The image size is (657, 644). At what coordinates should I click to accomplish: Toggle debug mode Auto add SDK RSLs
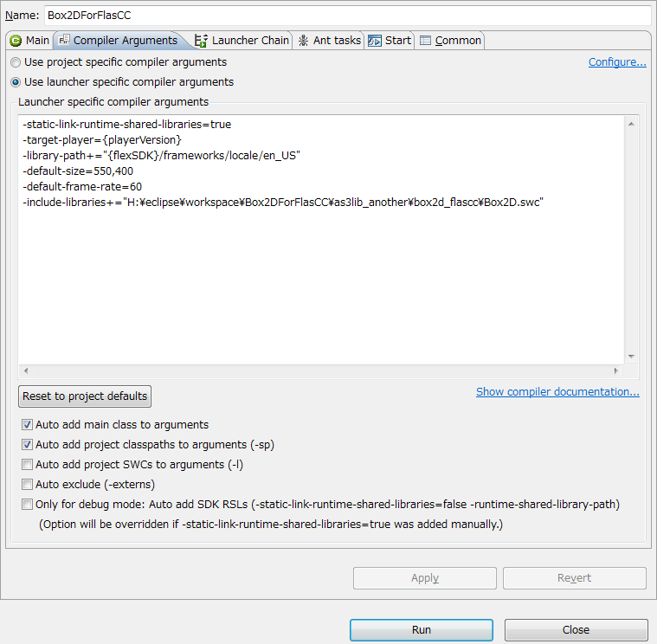[x=28, y=505]
